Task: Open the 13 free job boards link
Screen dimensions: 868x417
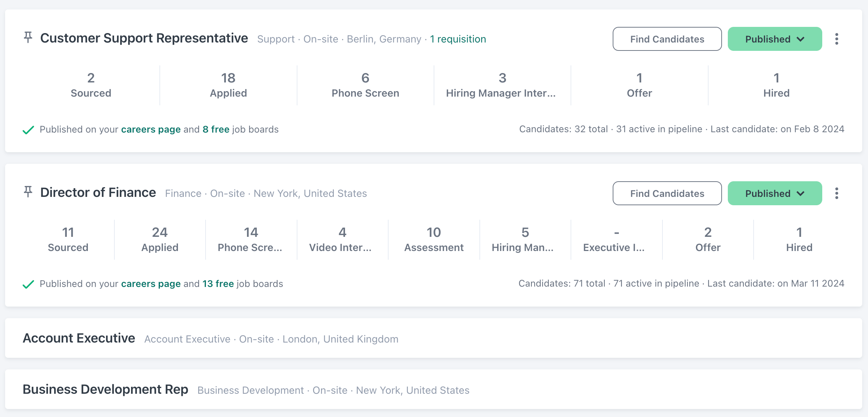Action: point(218,284)
